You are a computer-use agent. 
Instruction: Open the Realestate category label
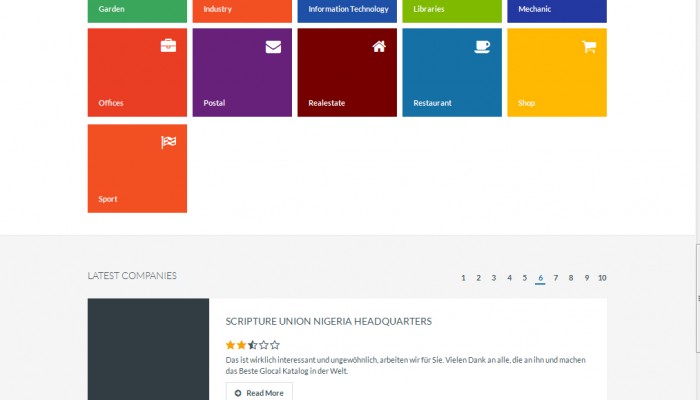[x=326, y=103]
